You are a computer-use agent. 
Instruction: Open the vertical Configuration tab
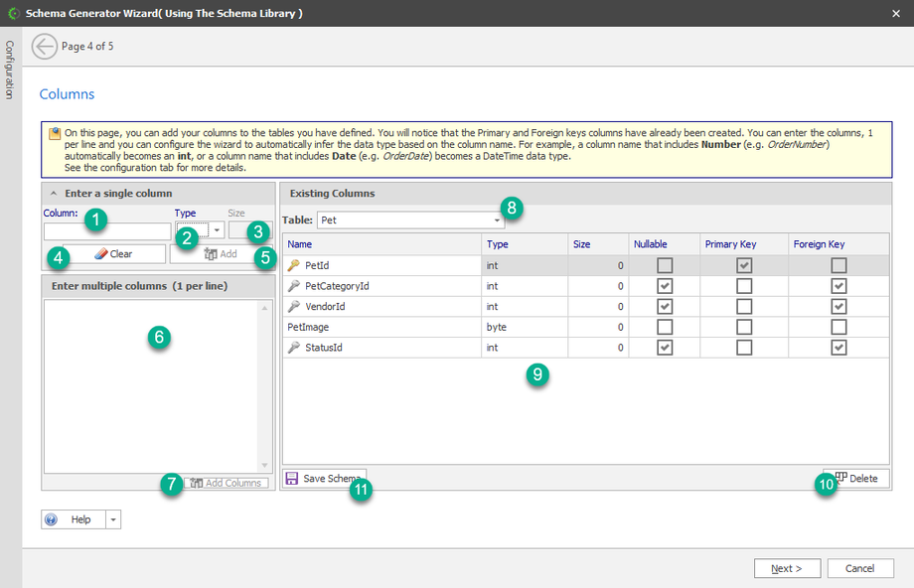tap(10, 70)
